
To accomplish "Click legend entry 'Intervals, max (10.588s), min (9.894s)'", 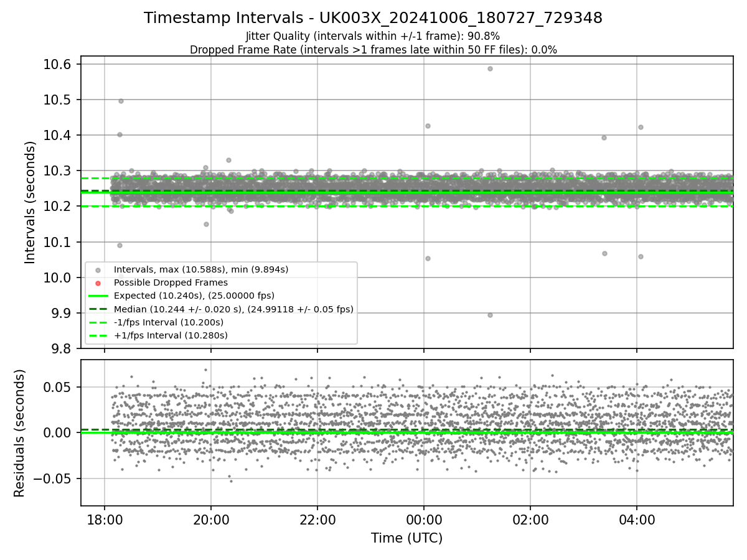I will 201,269.
